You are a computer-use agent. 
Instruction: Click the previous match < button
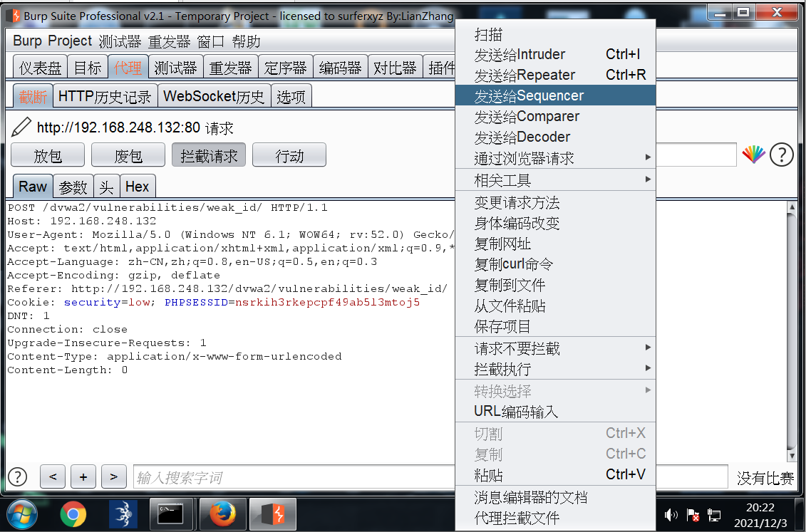[53, 476]
